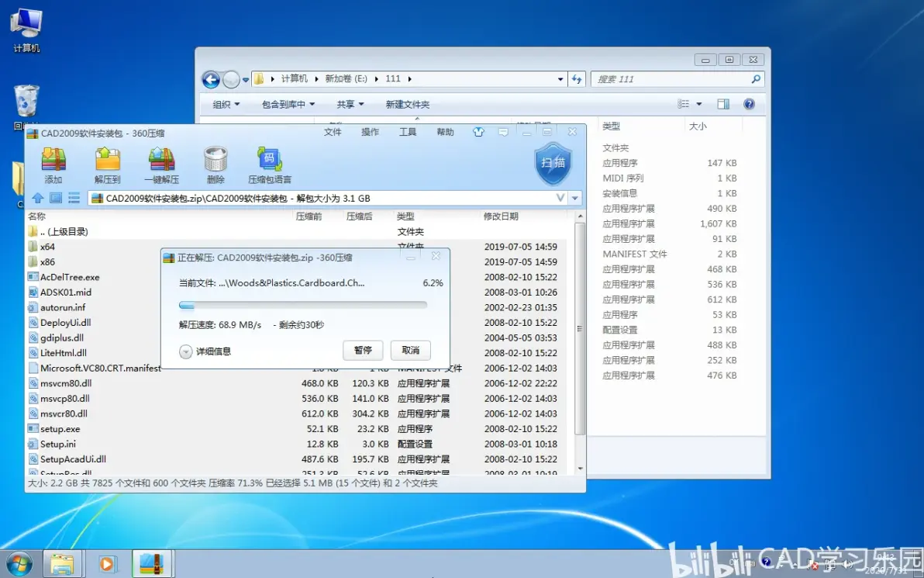
Task: Click the Explorer forward button
Action: (231, 79)
